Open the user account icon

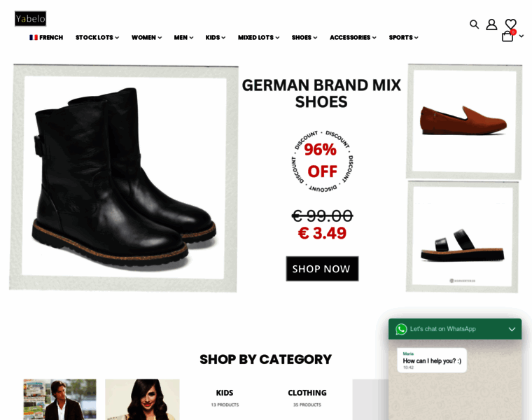pos(491,24)
